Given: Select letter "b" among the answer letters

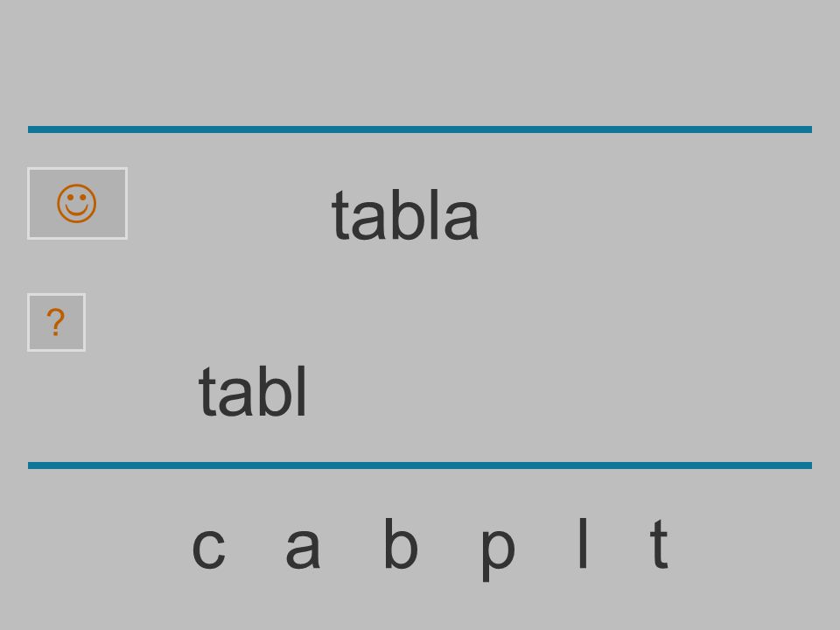Looking at the screenshot, I should pos(402,542).
